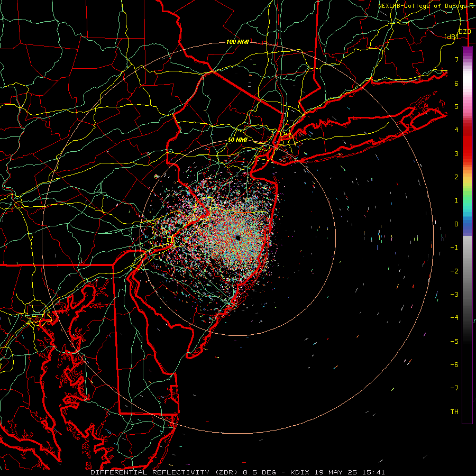
Task: Click the scale value "-6" on the legend
Action: [x=454, y=365]
